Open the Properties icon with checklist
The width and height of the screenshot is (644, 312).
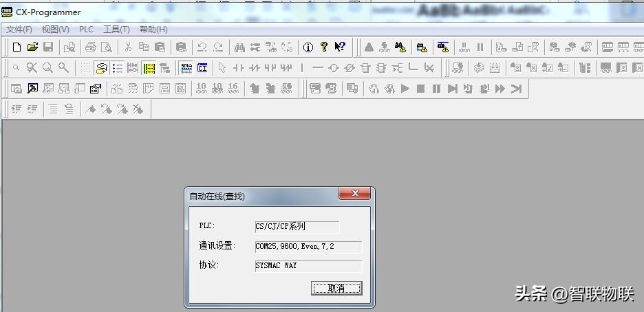(x=96, y=88)
